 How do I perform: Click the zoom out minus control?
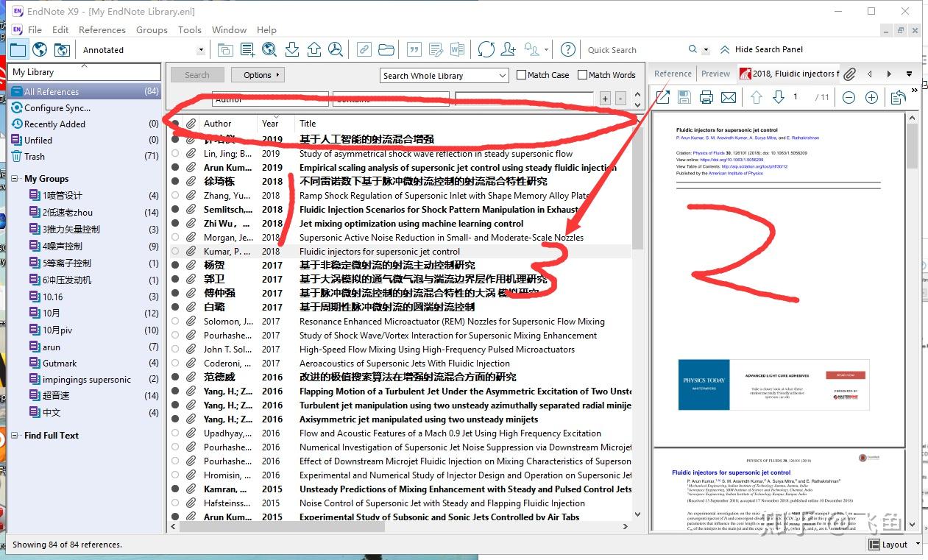coord(849,96)
